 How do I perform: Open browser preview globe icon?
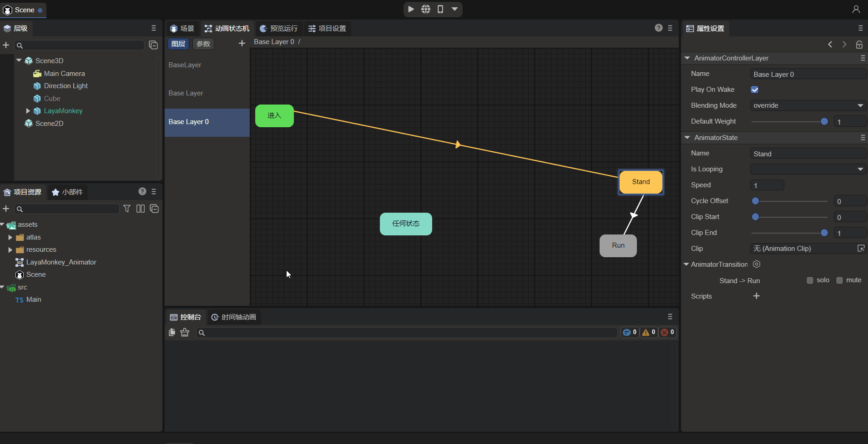[425, 9]
